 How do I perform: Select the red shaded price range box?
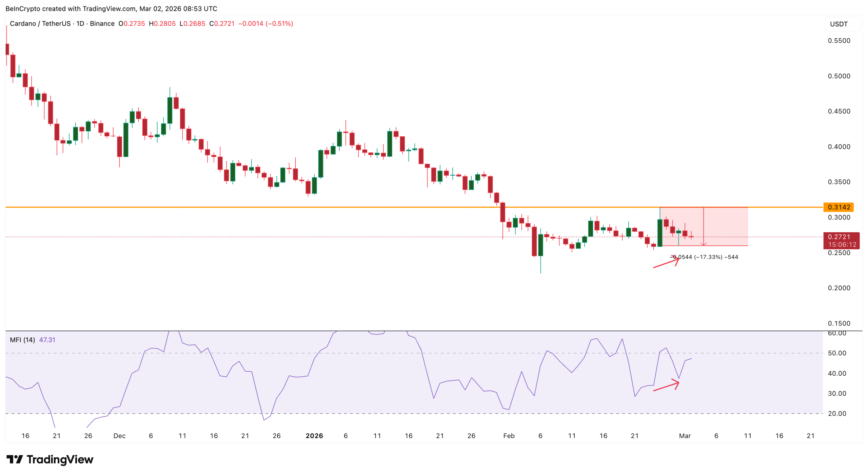point(726,226)
